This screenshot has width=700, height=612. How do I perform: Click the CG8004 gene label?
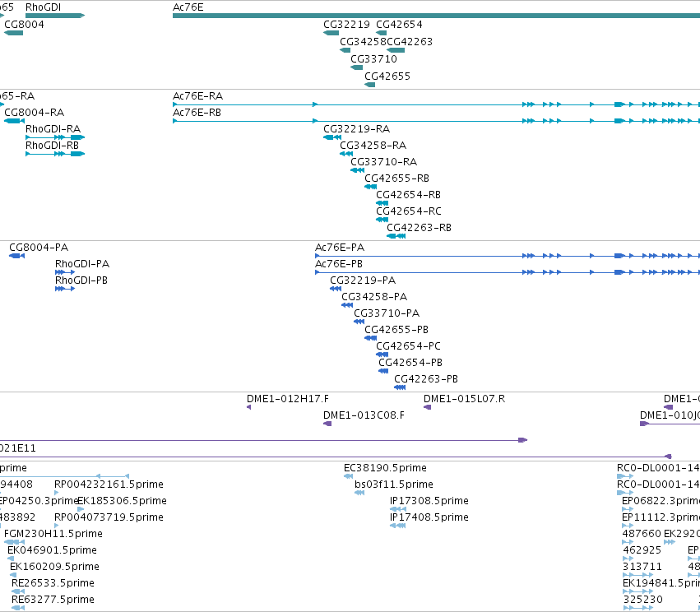click(24, 25)
